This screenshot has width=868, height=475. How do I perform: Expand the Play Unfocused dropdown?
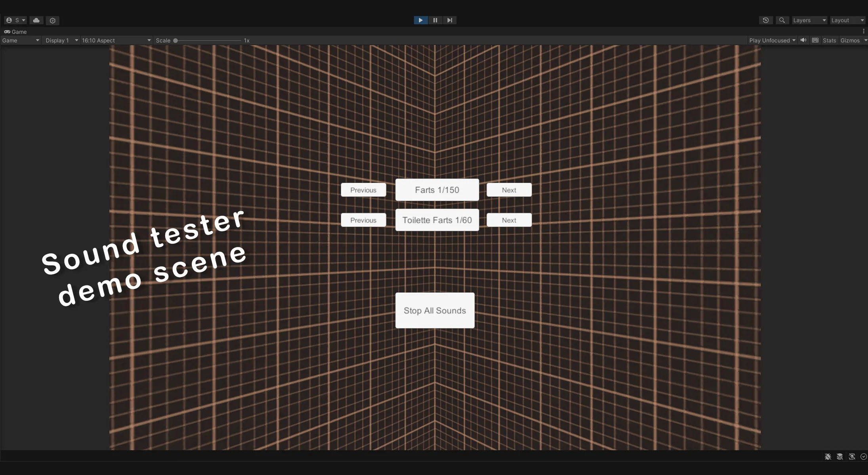tap(772, 40)
